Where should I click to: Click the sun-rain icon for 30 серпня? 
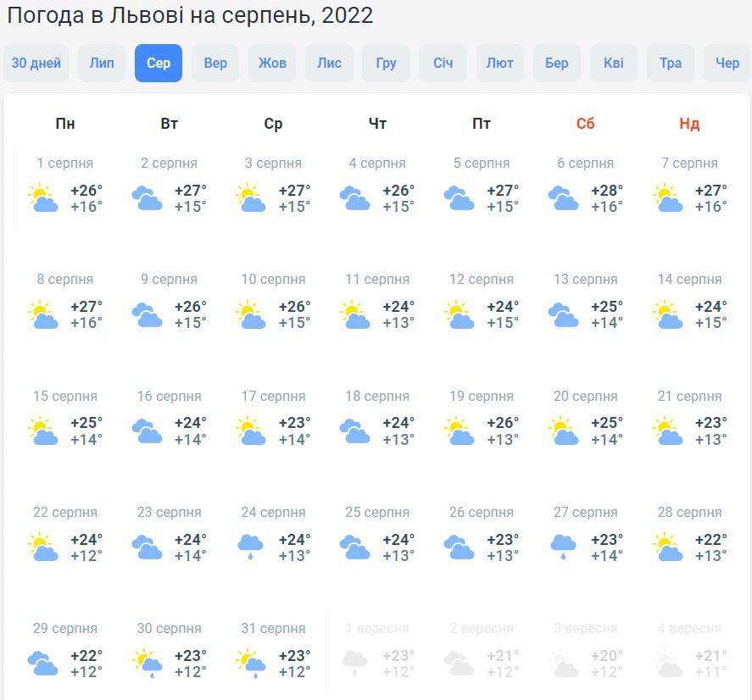pos(147,664)
